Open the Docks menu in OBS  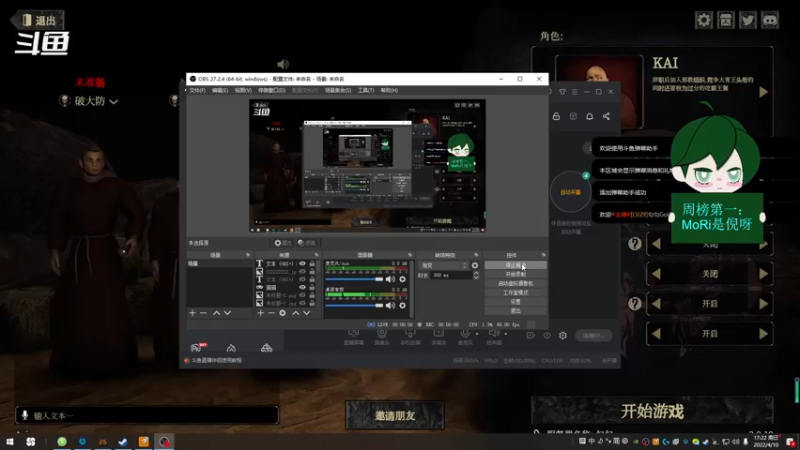(271, 90)
